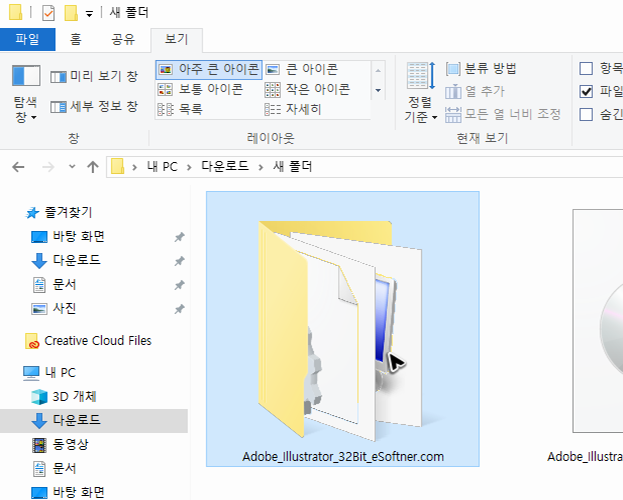Open the recent locations dropdown chevron

(72, 167)
